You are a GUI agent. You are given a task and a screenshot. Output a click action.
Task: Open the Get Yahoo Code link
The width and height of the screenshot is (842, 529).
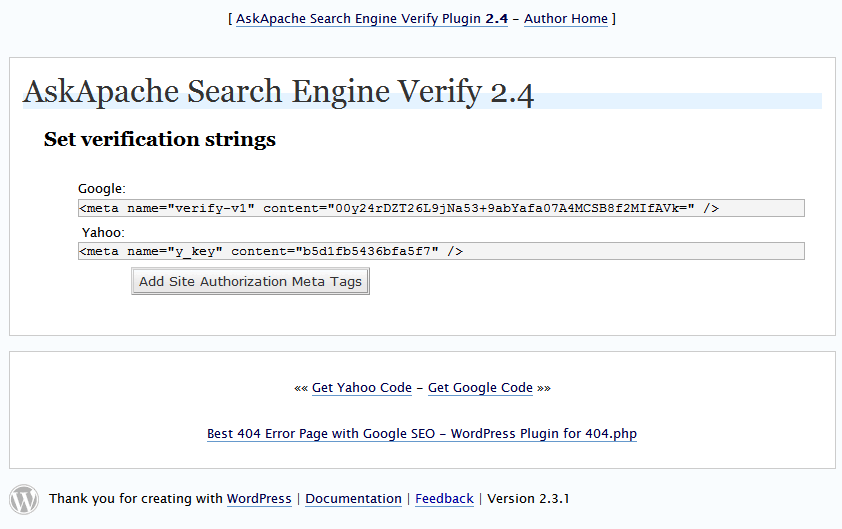coord(361,388)
